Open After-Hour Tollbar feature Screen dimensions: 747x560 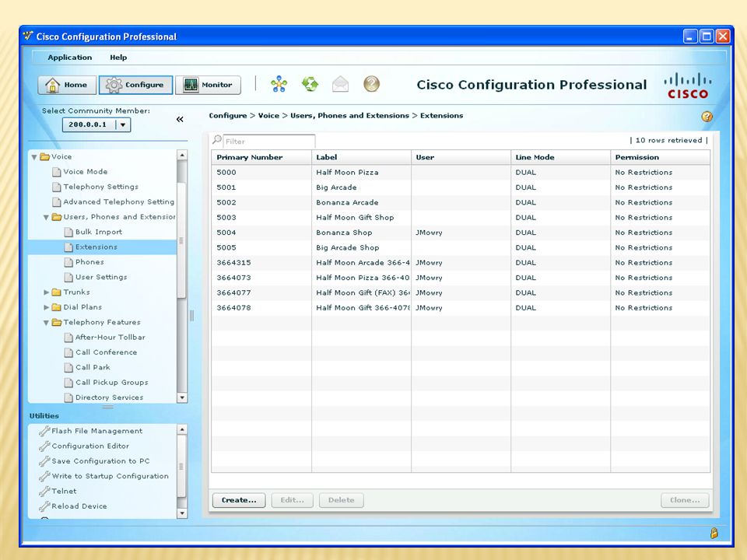(110, 337)
